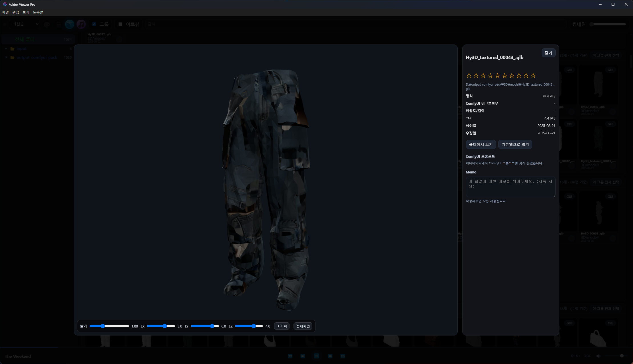Enable the 아트뷰 checkbox
The image size is (633, 364).
120,24
